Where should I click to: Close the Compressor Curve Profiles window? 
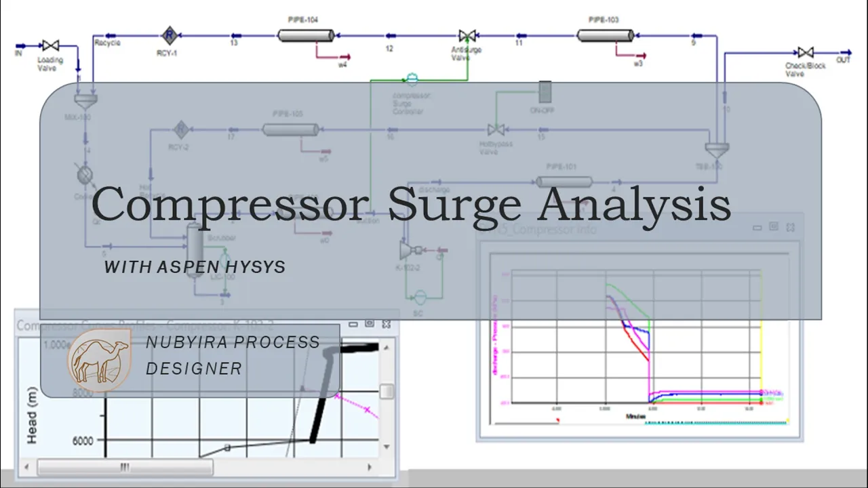(x=387, y=325)
